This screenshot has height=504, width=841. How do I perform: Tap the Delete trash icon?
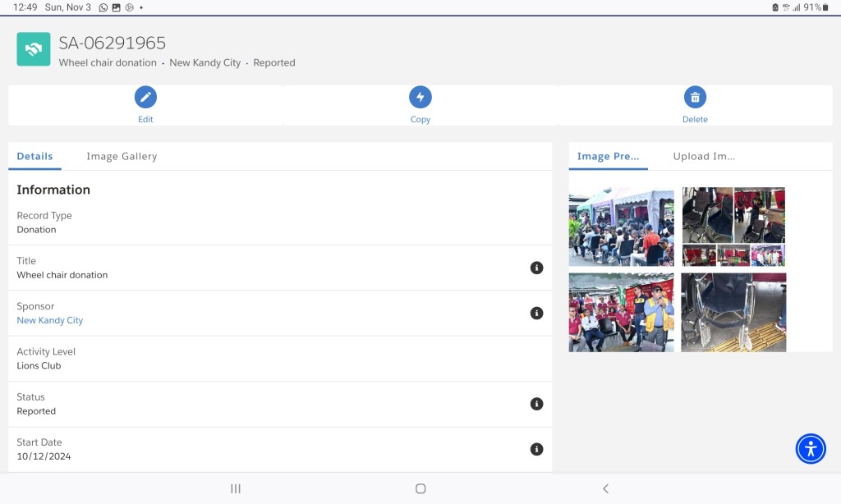point(695,97)
